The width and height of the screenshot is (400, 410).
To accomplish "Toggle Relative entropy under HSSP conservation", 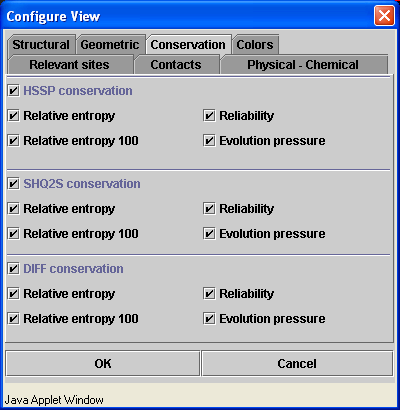I will pos(13,116).
